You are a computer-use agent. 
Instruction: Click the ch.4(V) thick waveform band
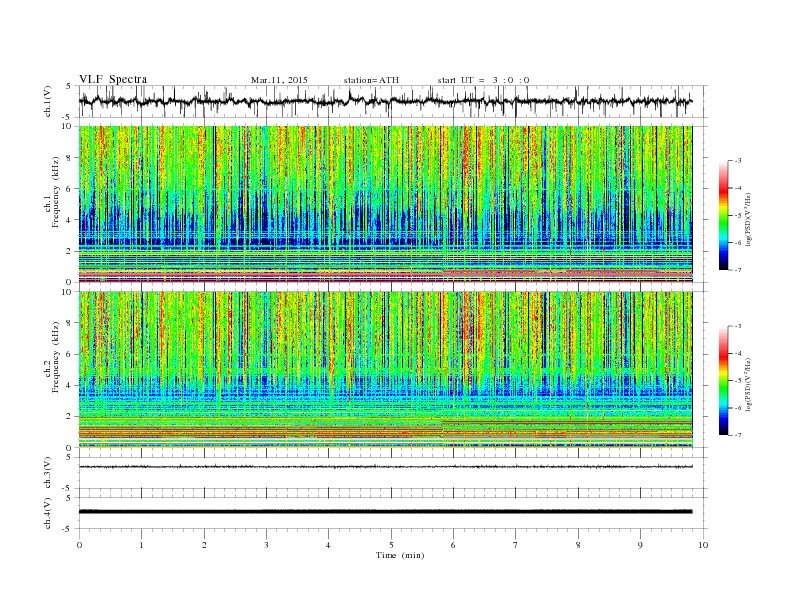coord(385,512)
